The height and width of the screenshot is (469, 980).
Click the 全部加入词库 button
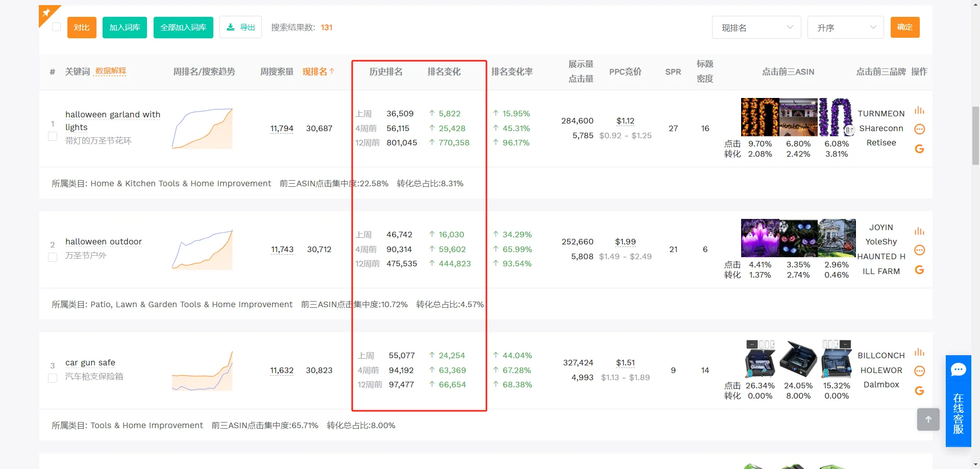183,28
